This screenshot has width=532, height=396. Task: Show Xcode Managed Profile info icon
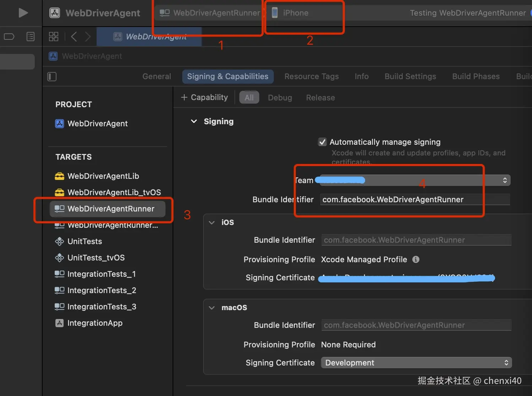pyautogui.click(x=416, y=259)
